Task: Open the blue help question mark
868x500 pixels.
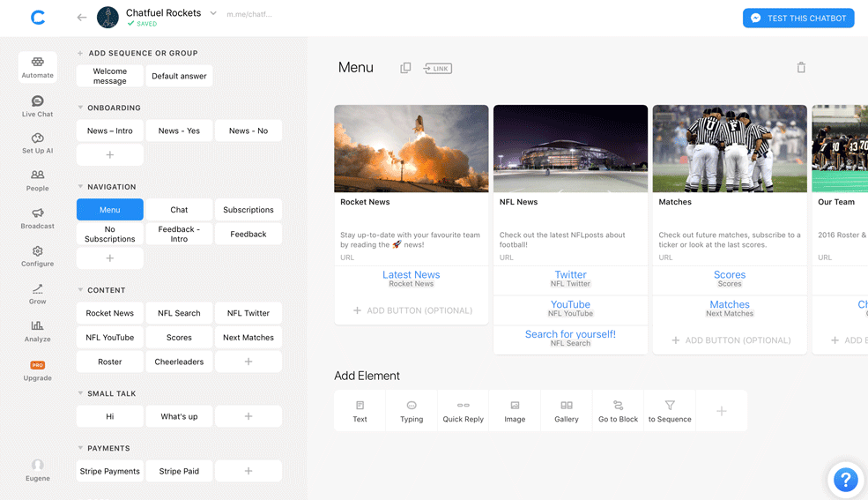Action: point(845,479)
